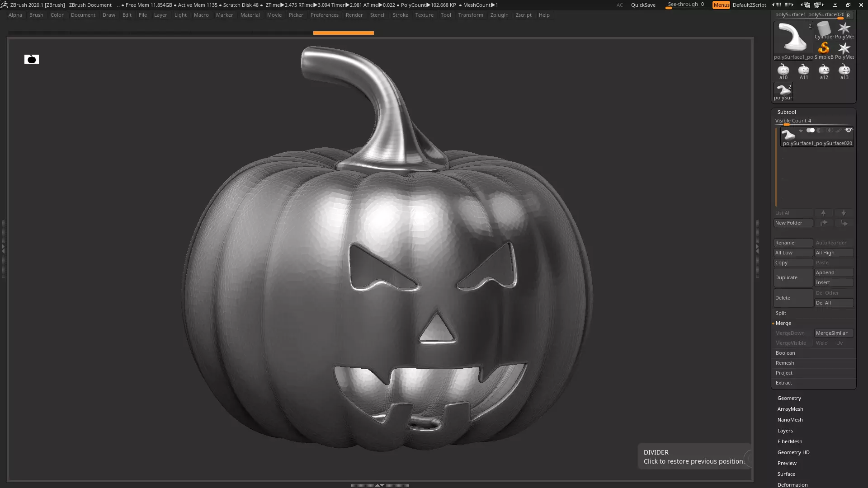Toggle the polypaint brush icon on subtool
The height and width of the screenshot is (488, 868).
pos(838,131)
